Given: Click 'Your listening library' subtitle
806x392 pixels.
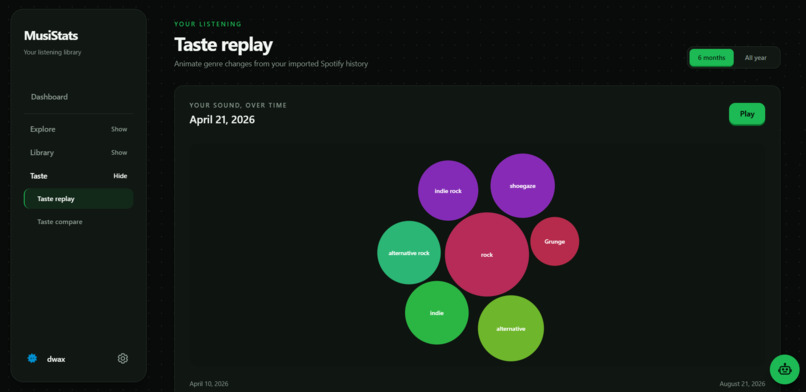Looking at the screenshot, I should (52, 52).
